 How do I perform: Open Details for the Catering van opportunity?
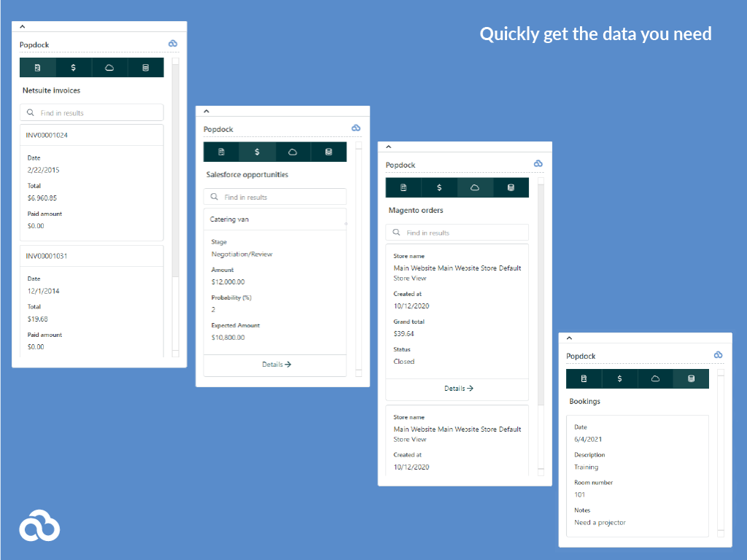274,365
